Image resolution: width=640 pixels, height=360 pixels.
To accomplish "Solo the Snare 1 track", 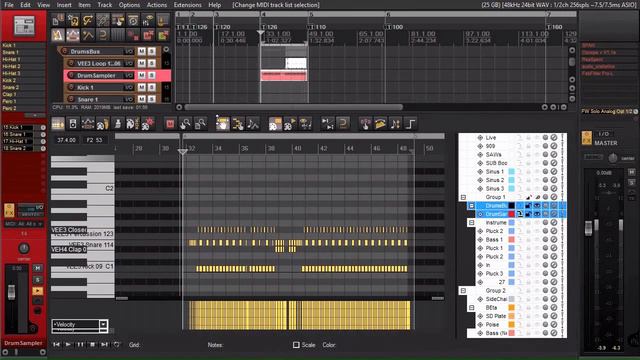I will [151, 99].
